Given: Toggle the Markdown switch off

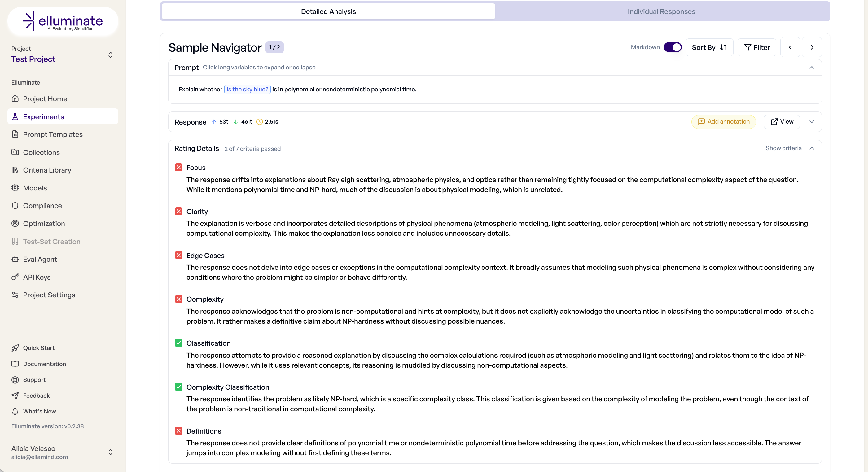Looking at the screenshot, I should [672, 47].
